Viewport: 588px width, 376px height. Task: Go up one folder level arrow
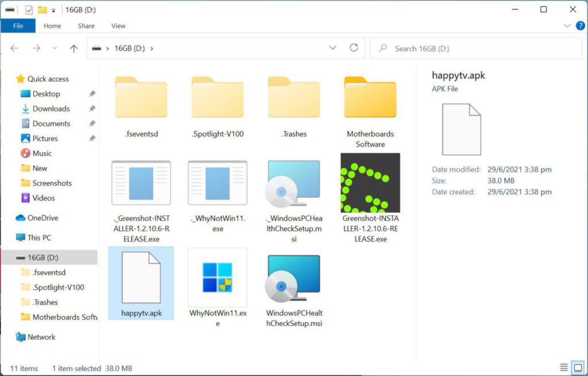tap(74, 48)
